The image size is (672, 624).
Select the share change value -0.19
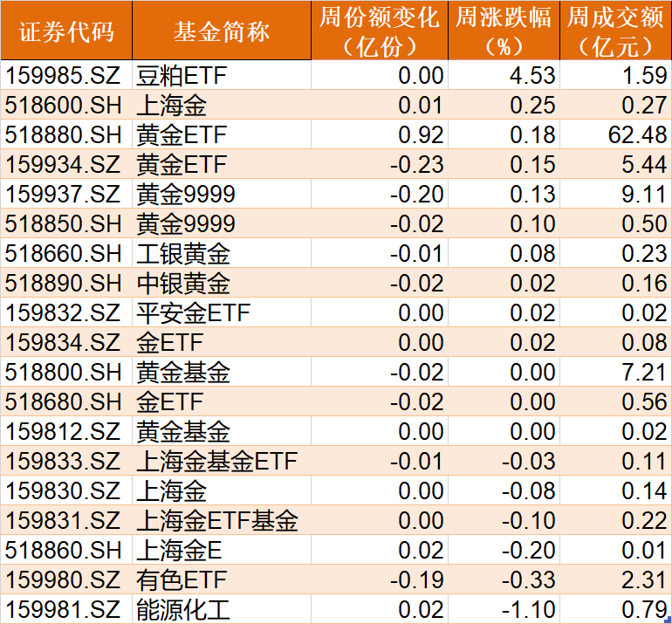coord(416,579)
